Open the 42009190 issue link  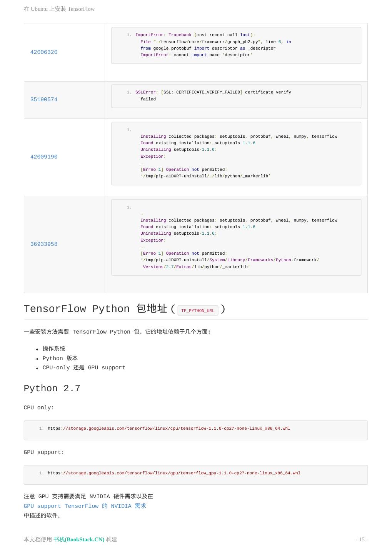click(44, 157)
